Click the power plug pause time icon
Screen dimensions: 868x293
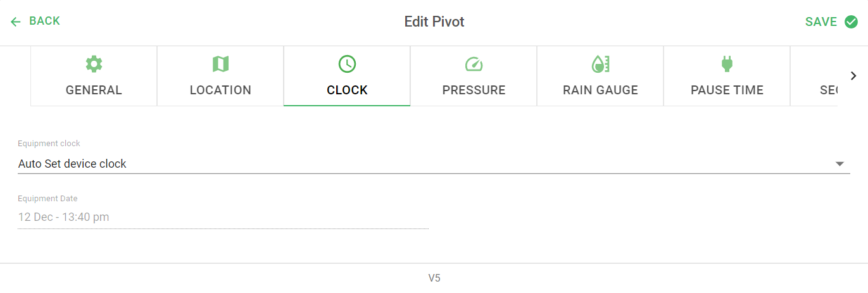click(727, 63)
